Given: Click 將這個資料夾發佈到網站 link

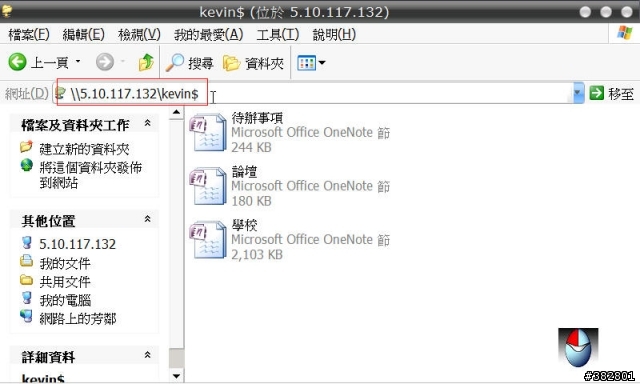Looking at the screenshot, I should click(x=90, y=175).
